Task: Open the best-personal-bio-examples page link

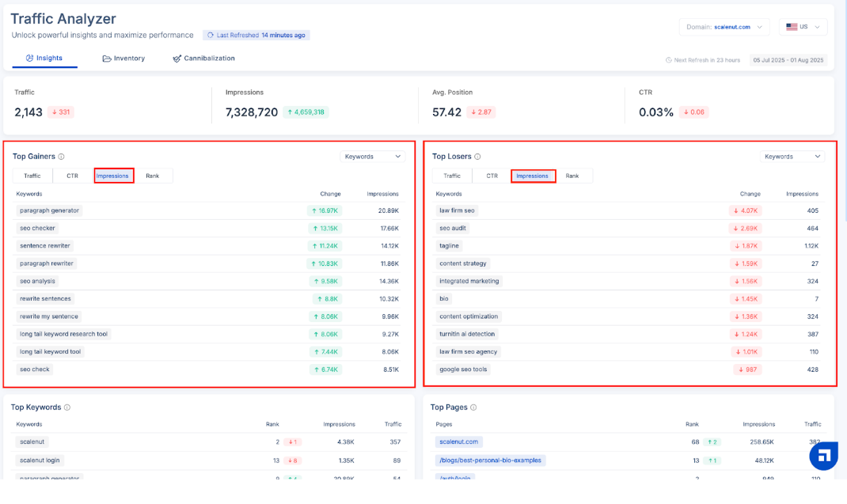Action: (491, 460)
